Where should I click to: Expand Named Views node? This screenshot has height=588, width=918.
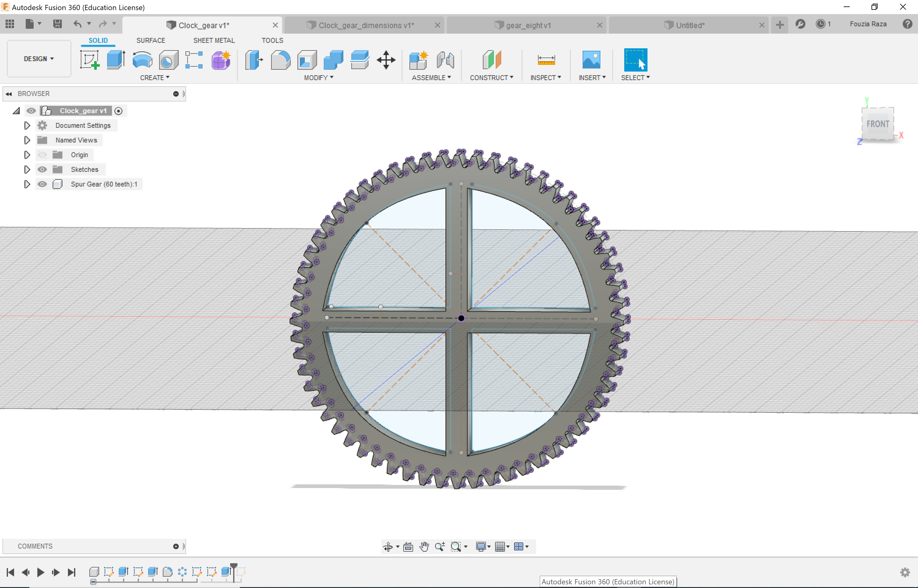point(27,140)
